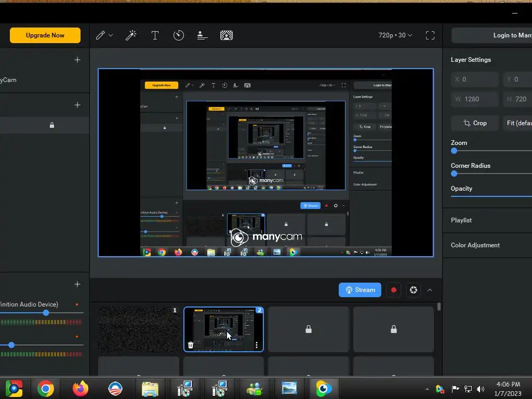Click the plus above the ManyCam entry

coord(77,60)
